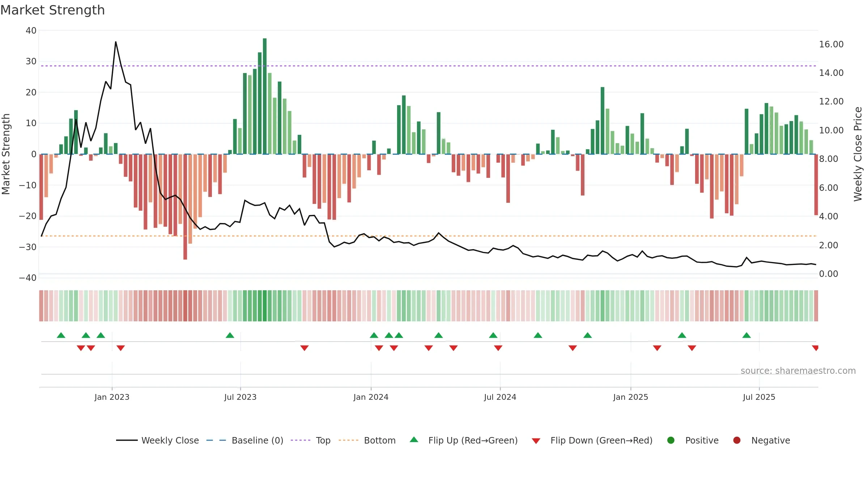The image size is (868, 488).
Task: Click the red Flip Down triangle in legend
Action: [536, 441]
